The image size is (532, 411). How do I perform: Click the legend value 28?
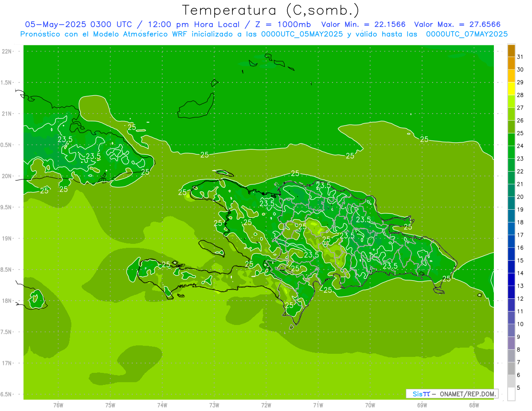click(x=520, y=95)
